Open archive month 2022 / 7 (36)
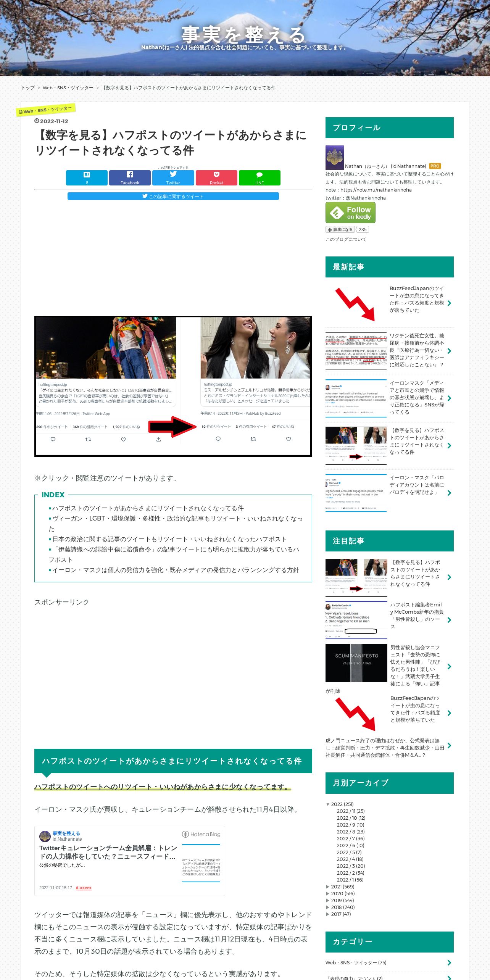The height and width of the screenshot is (980, 490). click(351, 839)
